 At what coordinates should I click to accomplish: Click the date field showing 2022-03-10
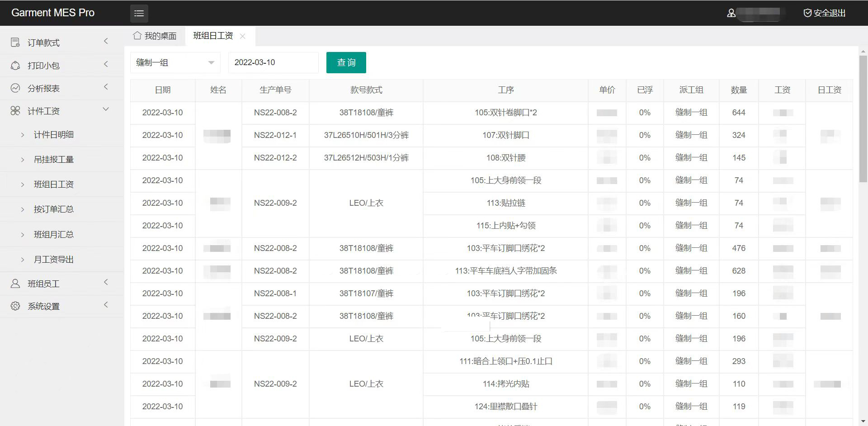click(274, 62)
